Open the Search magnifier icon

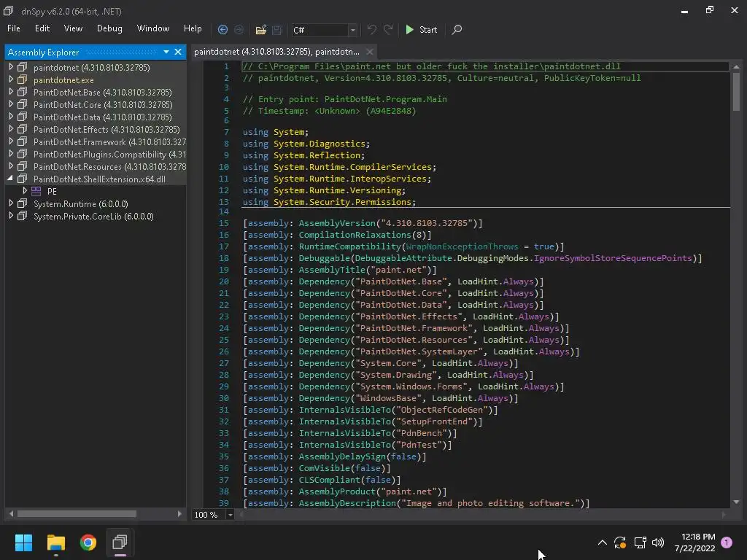tap(457, 29)
